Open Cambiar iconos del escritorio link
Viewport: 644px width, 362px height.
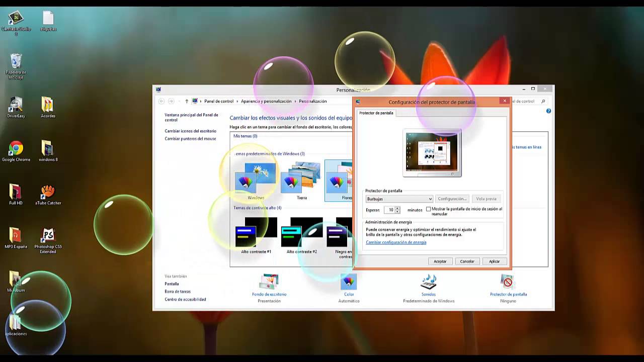(x=190, y=131)
